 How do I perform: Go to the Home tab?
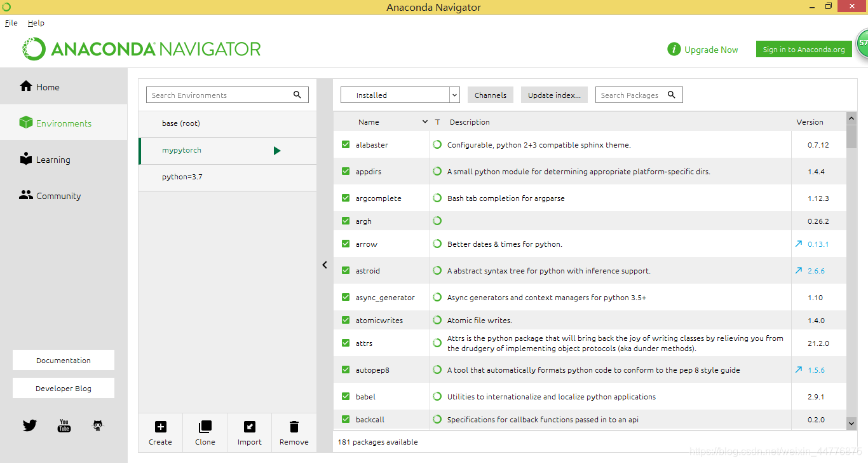click(64, 86)
